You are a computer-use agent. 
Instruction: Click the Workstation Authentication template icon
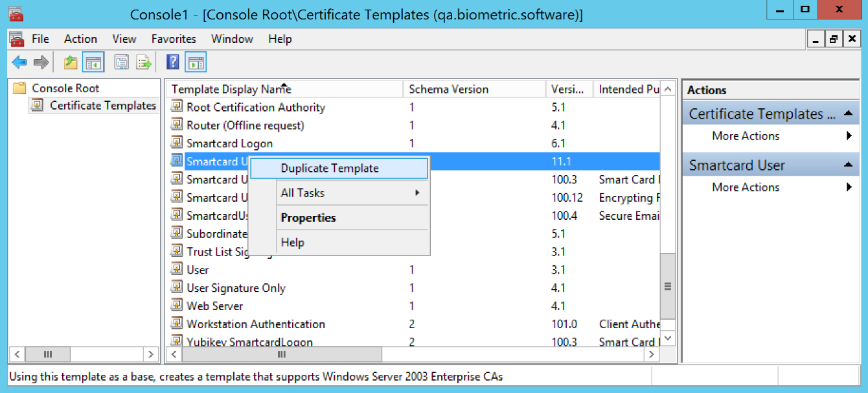[177, 324]
